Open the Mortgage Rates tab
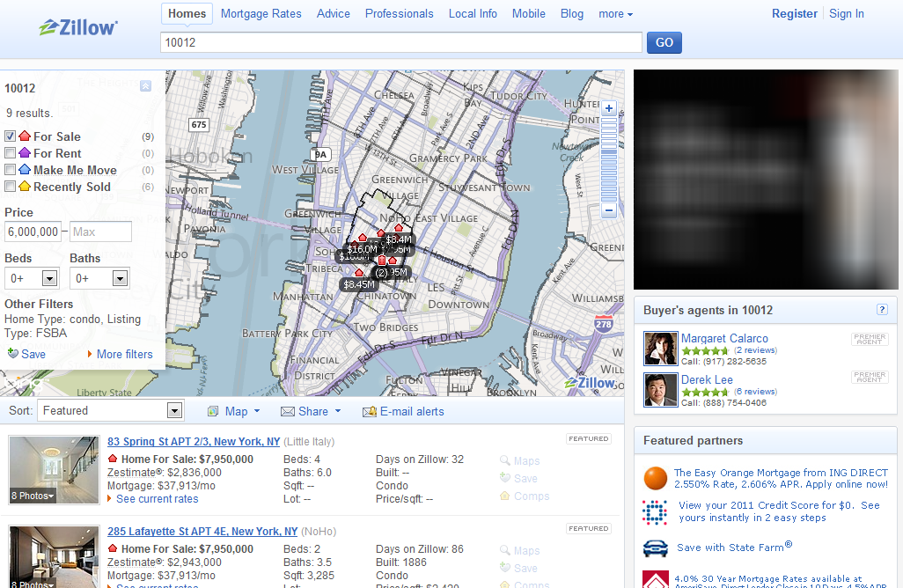Screen dimensions: 903x588 coord(261,14)
